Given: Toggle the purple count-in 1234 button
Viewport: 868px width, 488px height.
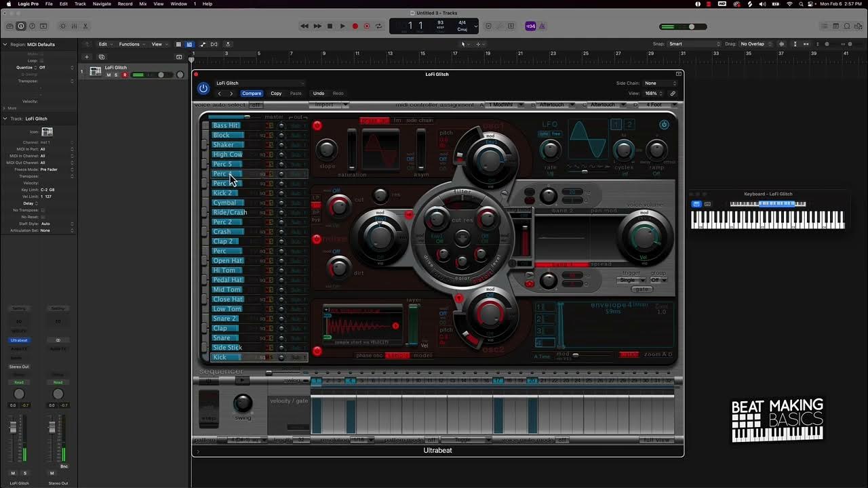Looking at the screenshot, I should coord(530,26).
